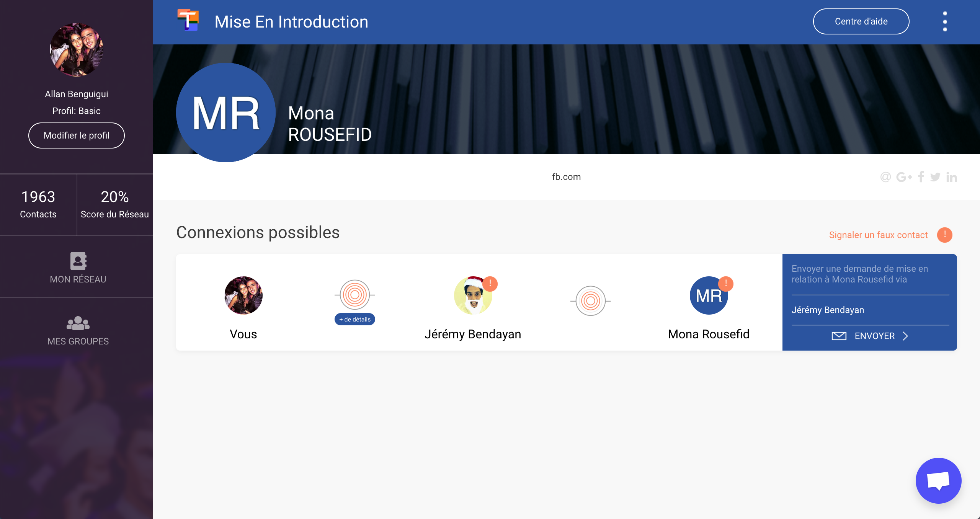The height and width of the screenshot is (519, 980).
Task: Click connection strength circle between Jérémy and Mona
Action: 590,301
